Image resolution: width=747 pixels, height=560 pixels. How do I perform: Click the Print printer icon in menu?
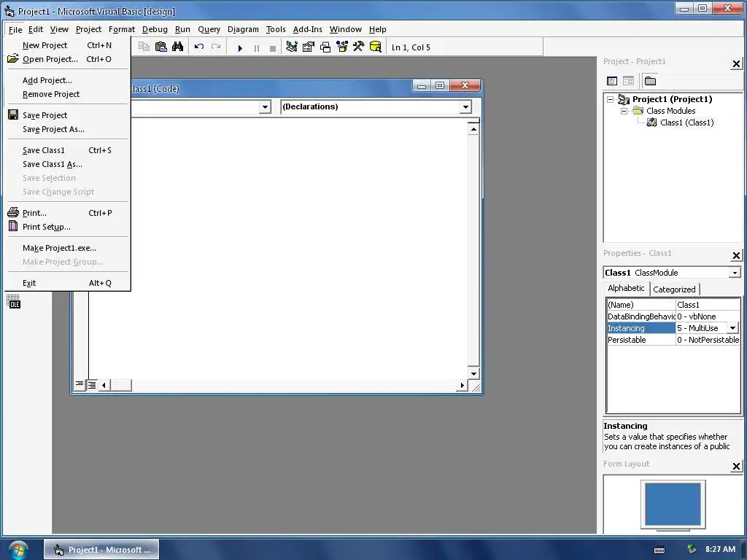[13, 212]
